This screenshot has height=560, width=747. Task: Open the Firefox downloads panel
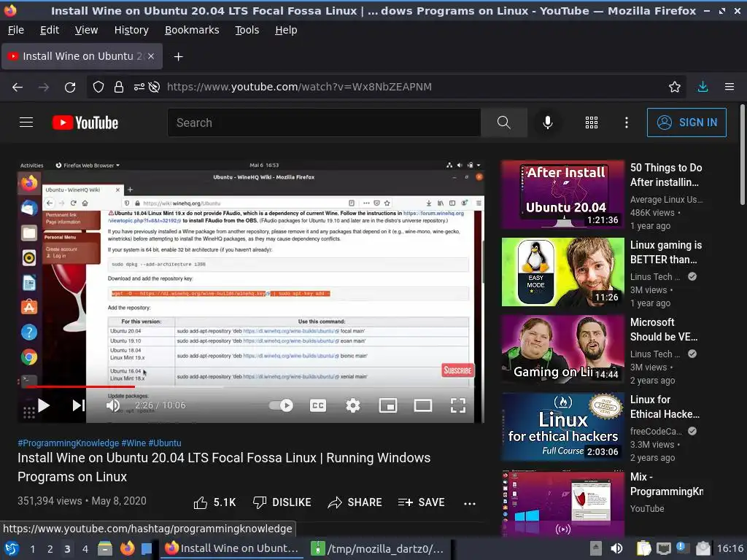tap(703, 87)
